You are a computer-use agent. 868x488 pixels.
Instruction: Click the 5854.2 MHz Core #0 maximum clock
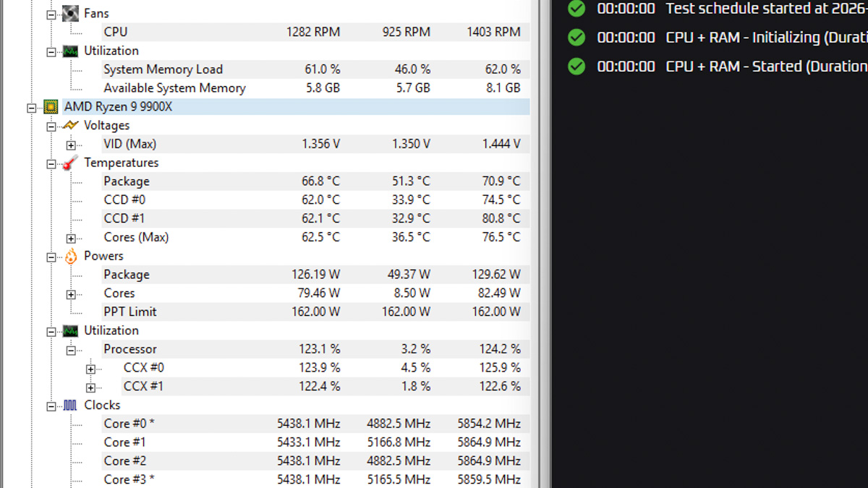pyautogui.click(x=489, y=424)
